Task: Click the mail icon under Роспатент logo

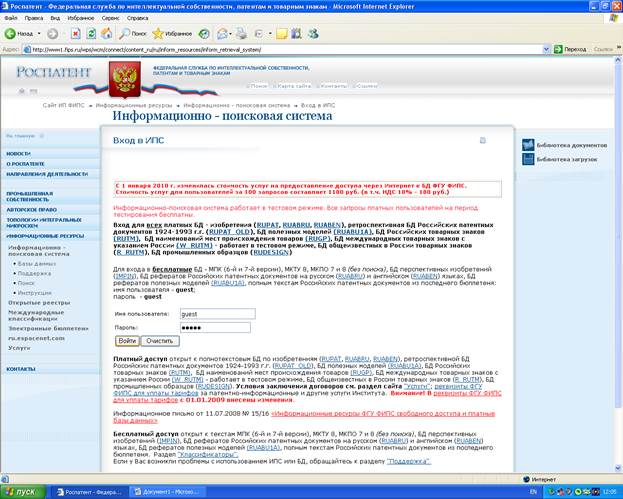Action: coord(34,91)
